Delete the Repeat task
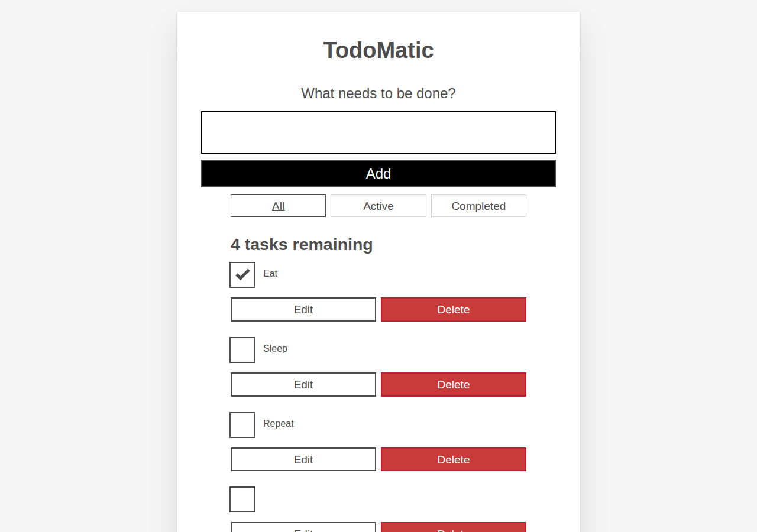757x532 pixels. 454,459
